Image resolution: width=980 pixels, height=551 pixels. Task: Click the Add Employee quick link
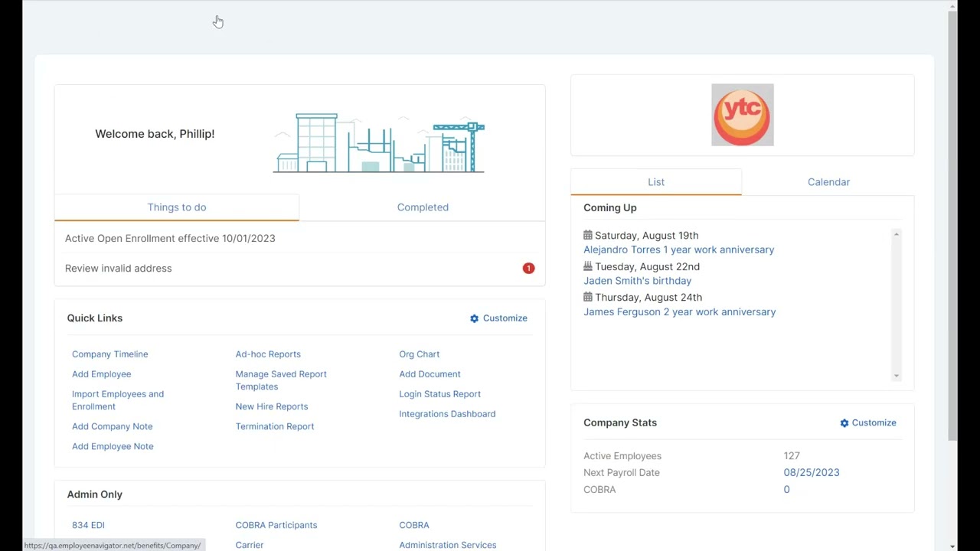pos(102,374)
